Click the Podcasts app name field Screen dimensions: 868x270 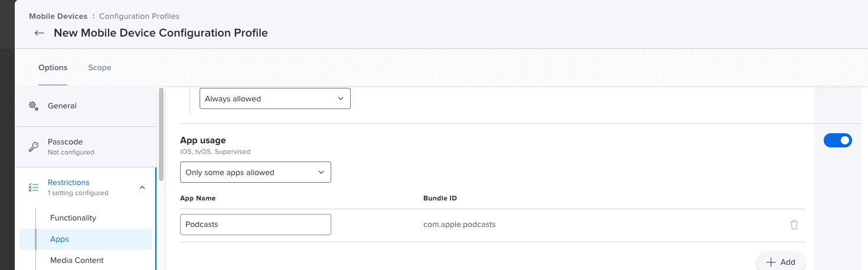(256, 225)
